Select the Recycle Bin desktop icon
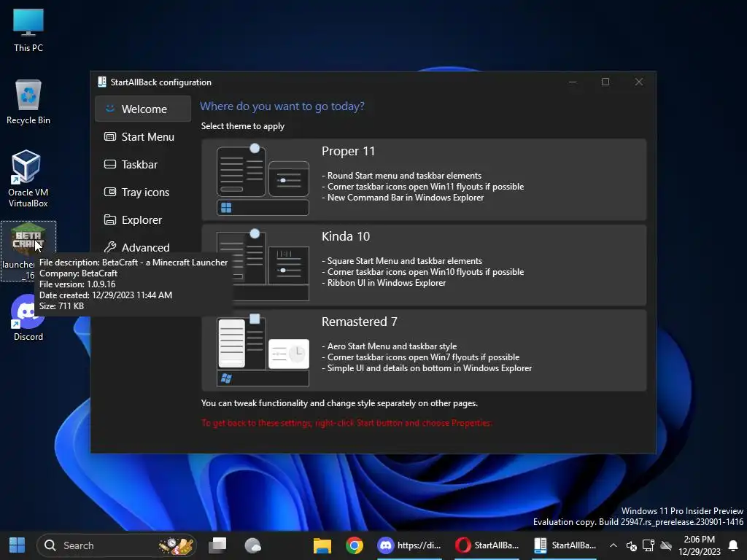747x560 pixels. (28, 102)
